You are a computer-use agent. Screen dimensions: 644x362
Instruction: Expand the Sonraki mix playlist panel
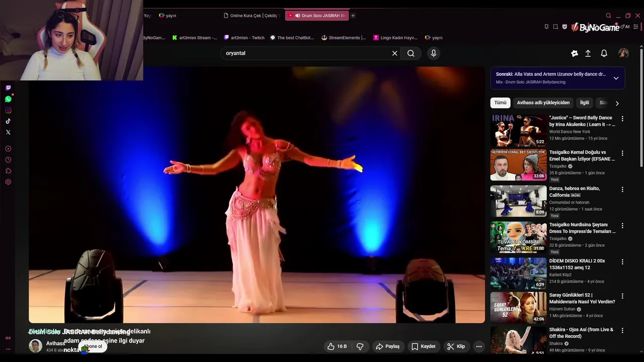tap(616, 78)
